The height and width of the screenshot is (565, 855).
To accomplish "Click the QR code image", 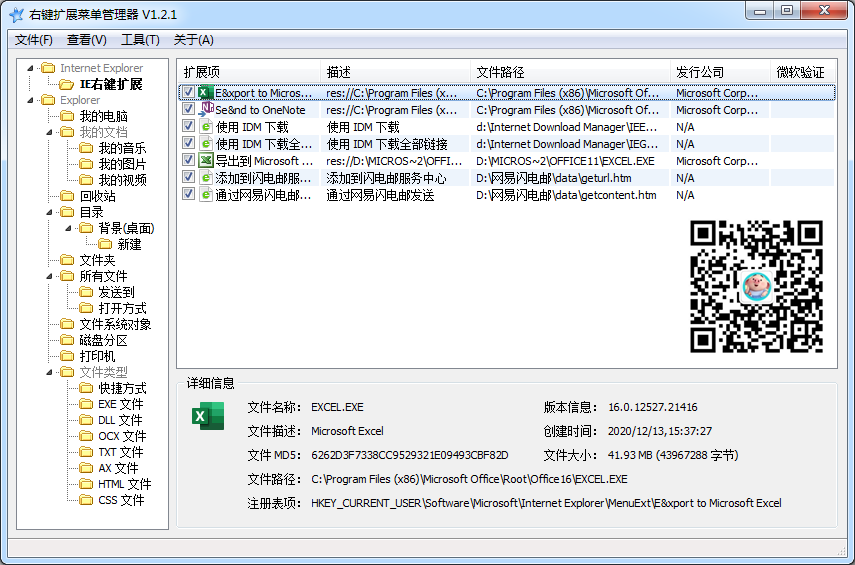I will [756, 286].
